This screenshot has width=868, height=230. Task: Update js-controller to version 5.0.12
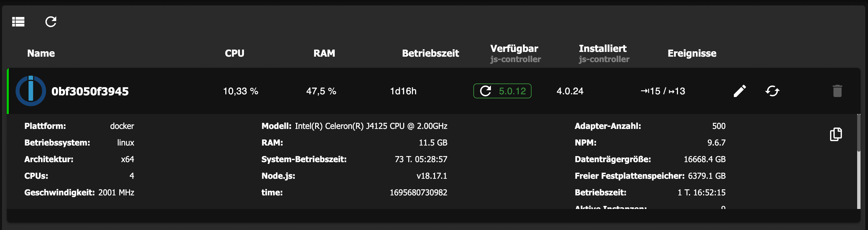[x=512, y=91]
